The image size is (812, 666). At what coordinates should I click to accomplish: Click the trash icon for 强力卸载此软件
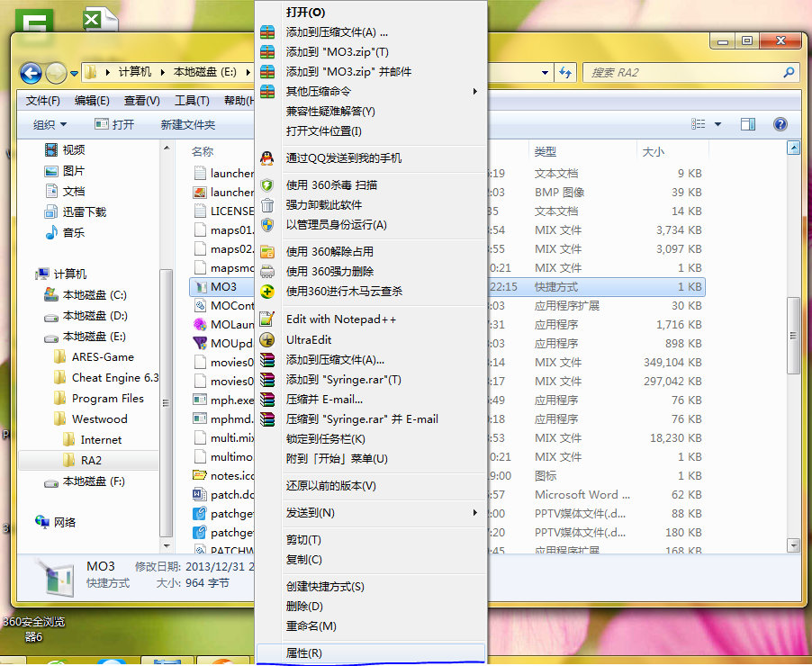[267, 205]
